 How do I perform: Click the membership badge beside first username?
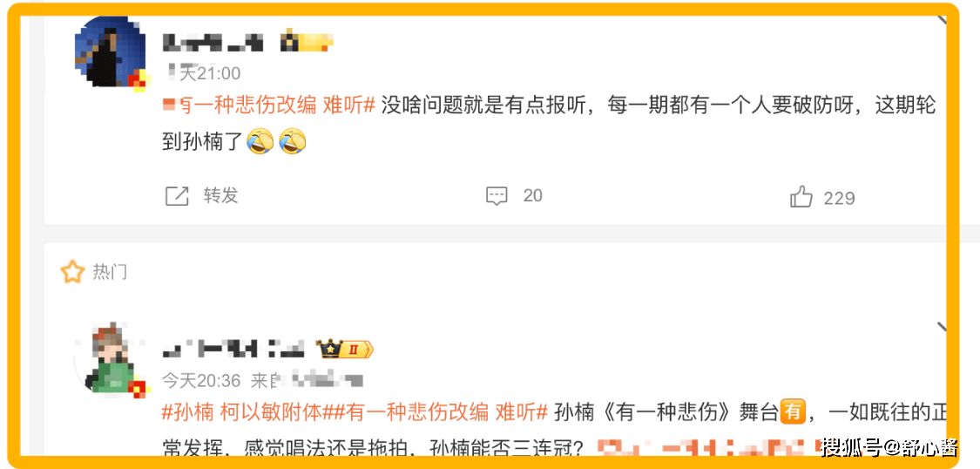[x=307, y=43]
